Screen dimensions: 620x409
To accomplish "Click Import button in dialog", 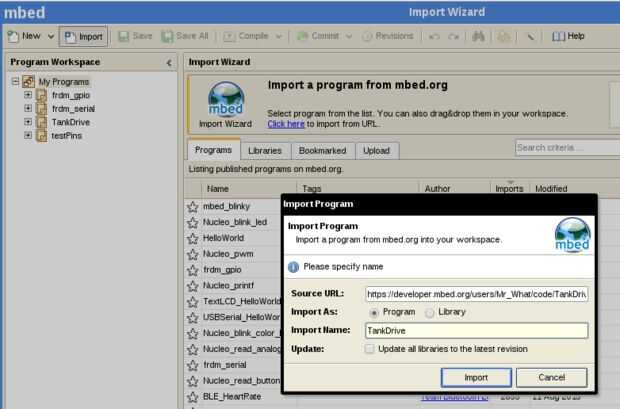I will coord(476,377).
